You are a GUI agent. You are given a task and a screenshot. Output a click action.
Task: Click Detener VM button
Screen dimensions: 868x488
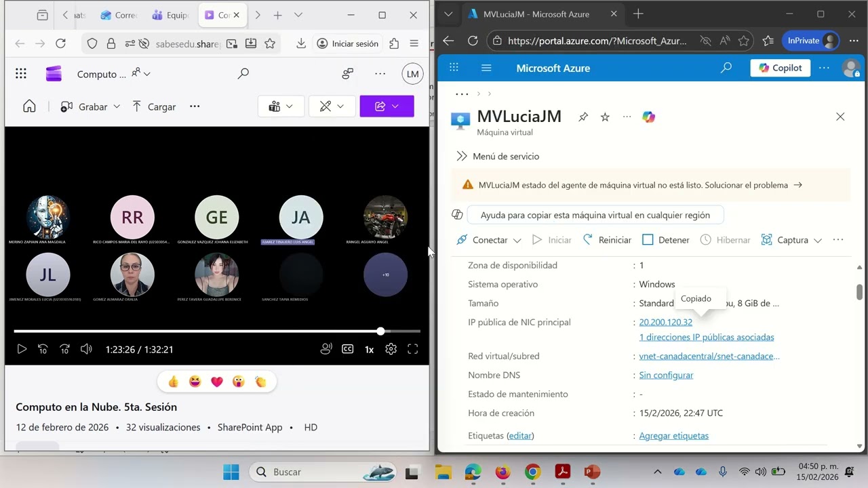tap(665, 240)
